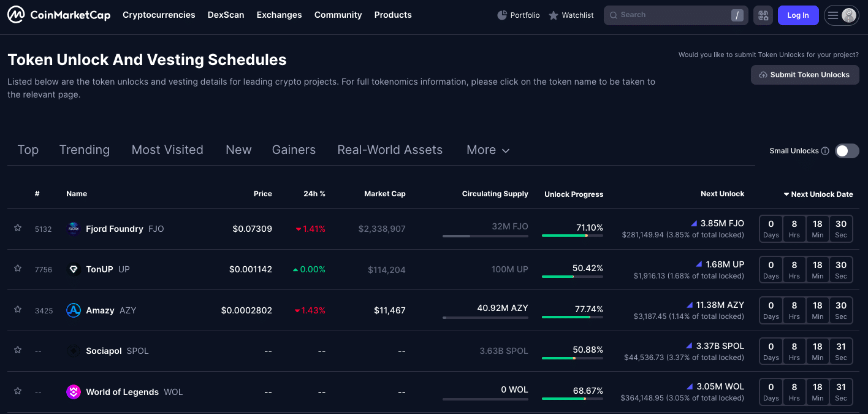The width and height of the screenshot is (868, 414).
Task: Star Fjord Foundry to watchlist
Action: [x=18, y=228]
